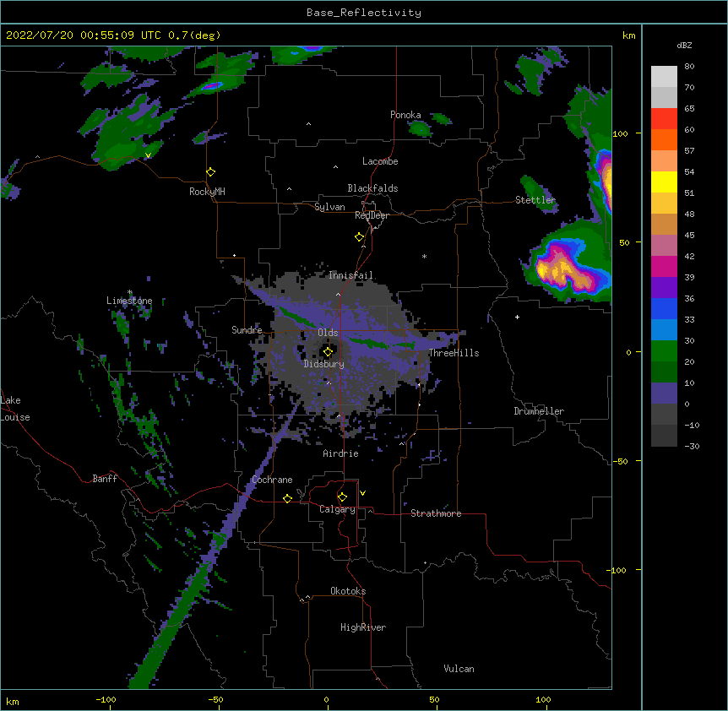Select the orange 60–57 dBZ legend swatch

point(664,139)
